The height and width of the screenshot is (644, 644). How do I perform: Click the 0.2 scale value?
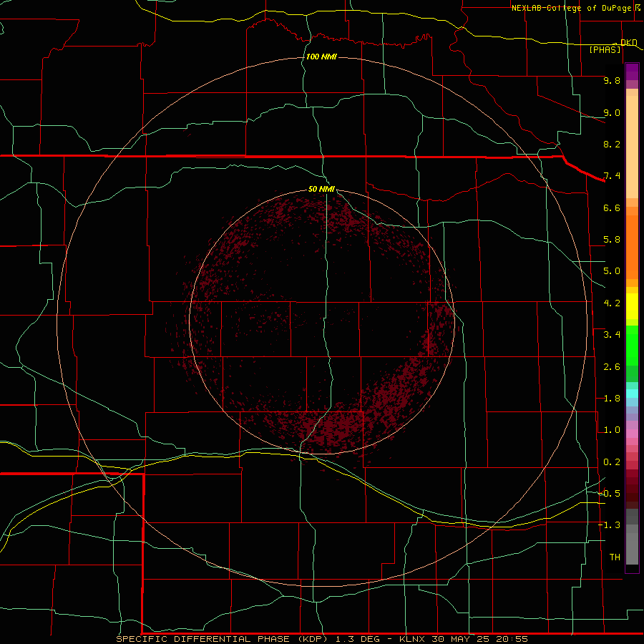[612, 462]
